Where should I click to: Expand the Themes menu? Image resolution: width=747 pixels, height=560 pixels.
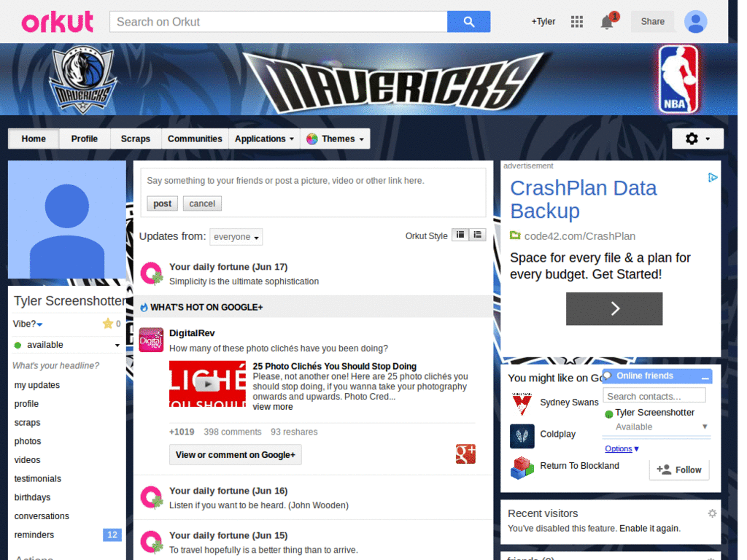pos(335,139)
